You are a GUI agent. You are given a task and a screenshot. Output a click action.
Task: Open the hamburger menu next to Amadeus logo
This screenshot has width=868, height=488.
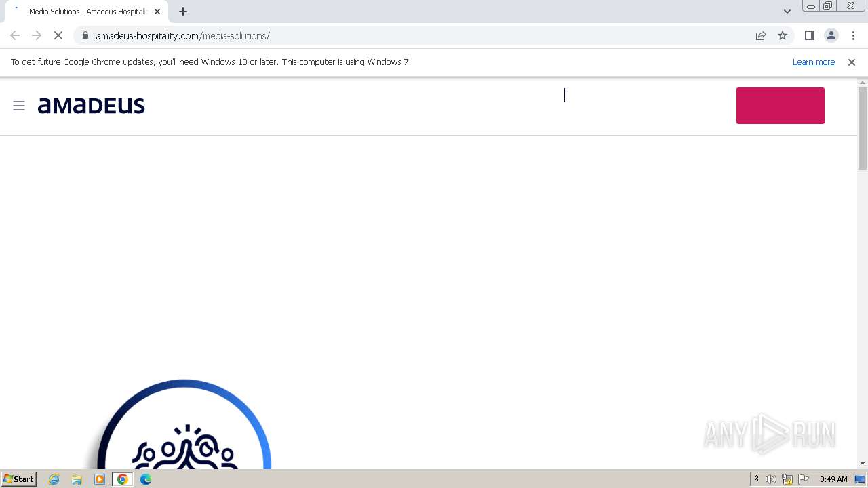[19, 106]
